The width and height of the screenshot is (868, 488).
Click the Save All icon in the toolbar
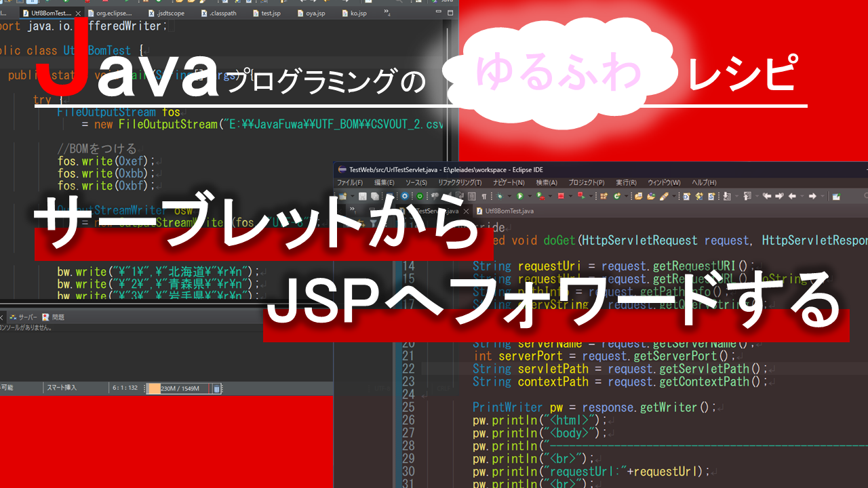pyautogui.click(x=374, y=195)
